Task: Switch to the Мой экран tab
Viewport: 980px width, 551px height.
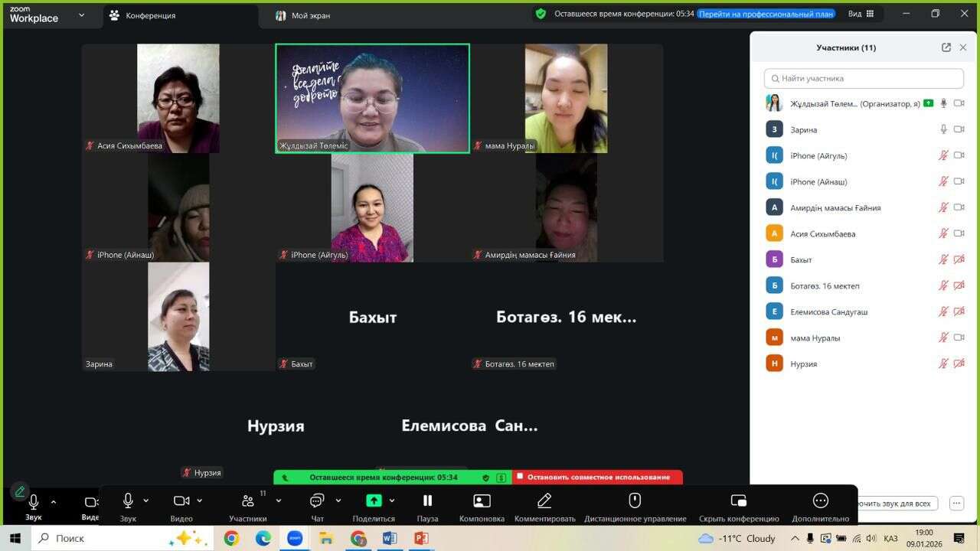Action: [303, 15]
